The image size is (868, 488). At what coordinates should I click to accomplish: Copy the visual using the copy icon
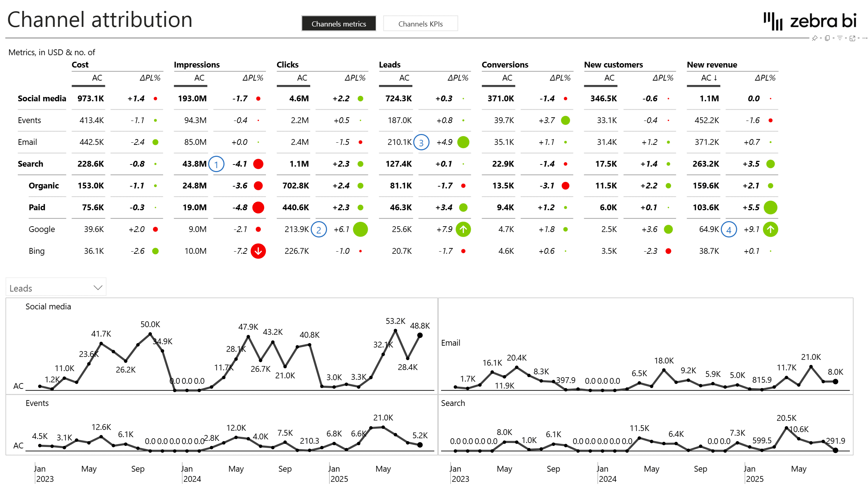pos(827,38)
